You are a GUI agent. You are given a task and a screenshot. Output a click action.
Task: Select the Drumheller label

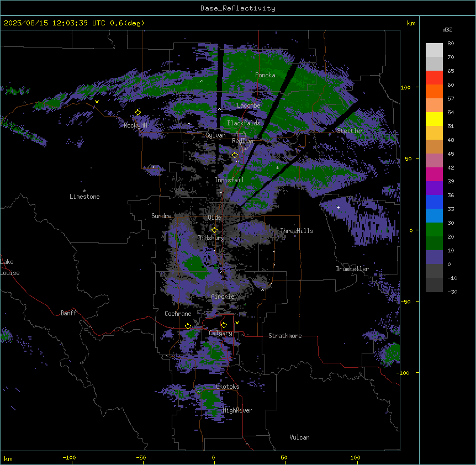click(x=352, y=269)
